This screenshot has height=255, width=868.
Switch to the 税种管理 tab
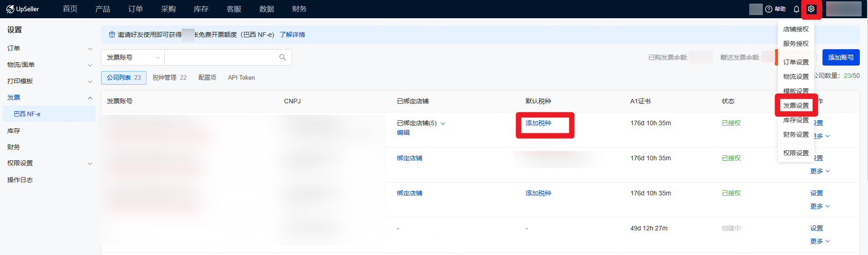click(169, 77)
